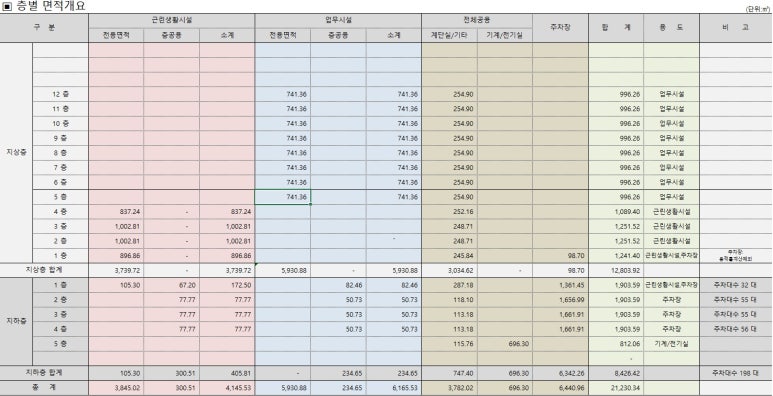Select the 용 도 column header
The width and height of the screenshot is (773, 396).
tap(671, 28)
